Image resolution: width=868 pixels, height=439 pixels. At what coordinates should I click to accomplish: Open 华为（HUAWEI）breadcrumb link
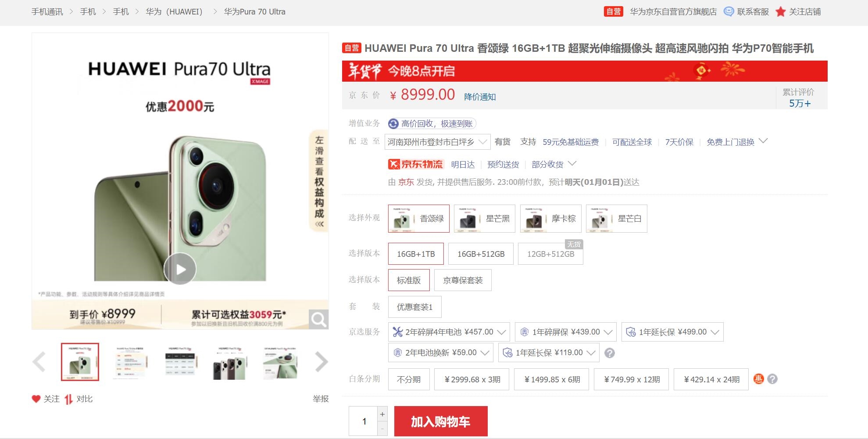click(175, 12)
